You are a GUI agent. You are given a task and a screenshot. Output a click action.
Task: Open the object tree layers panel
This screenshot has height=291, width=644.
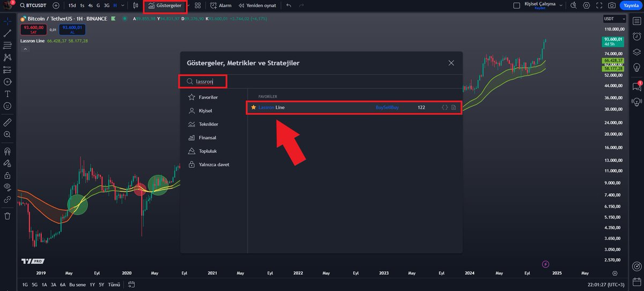636,52
